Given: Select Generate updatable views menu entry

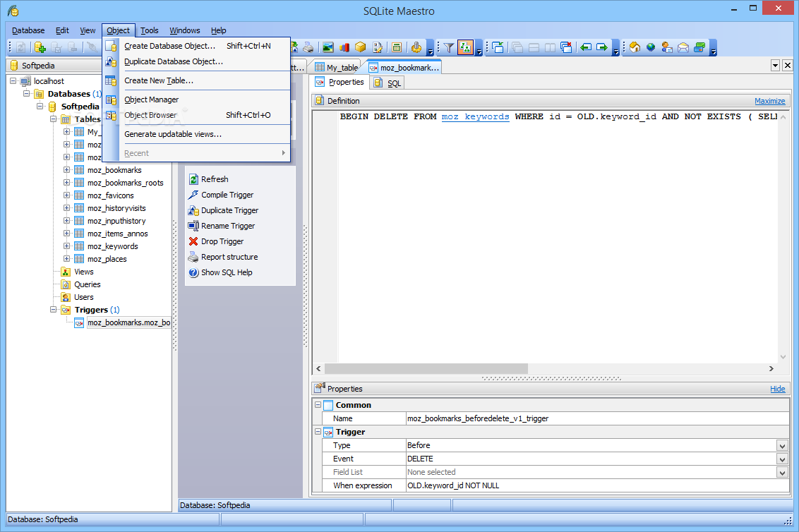Looking at the screenshot, I should (x=197, y=135).
